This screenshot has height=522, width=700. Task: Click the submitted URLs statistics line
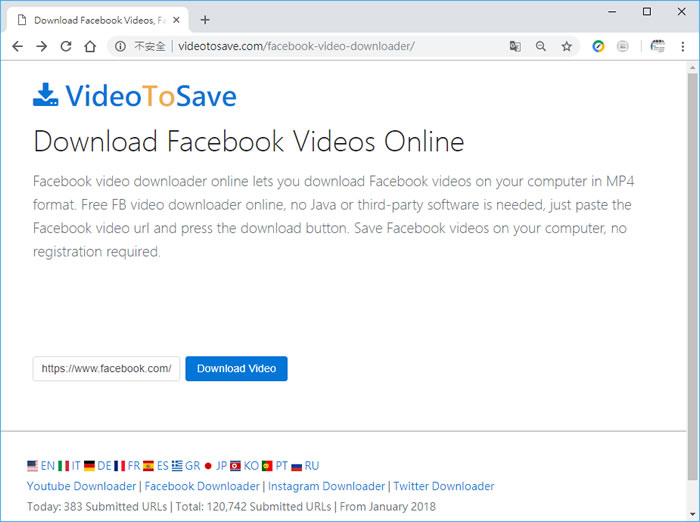231,506
